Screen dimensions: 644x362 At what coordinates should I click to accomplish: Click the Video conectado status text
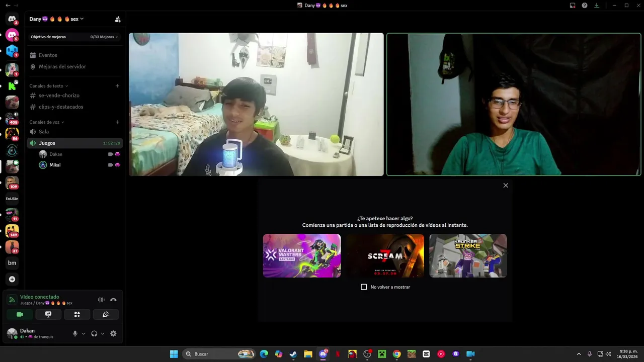(x=40, y=297)
